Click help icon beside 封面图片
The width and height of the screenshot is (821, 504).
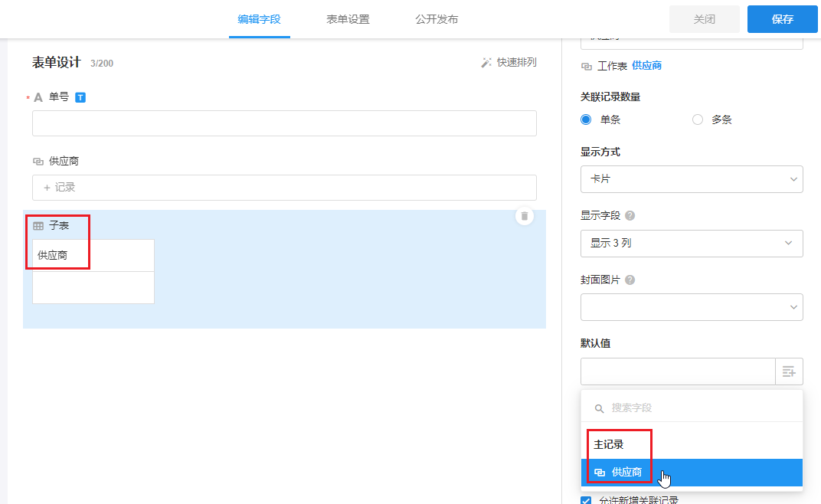[x=630, y=280]
